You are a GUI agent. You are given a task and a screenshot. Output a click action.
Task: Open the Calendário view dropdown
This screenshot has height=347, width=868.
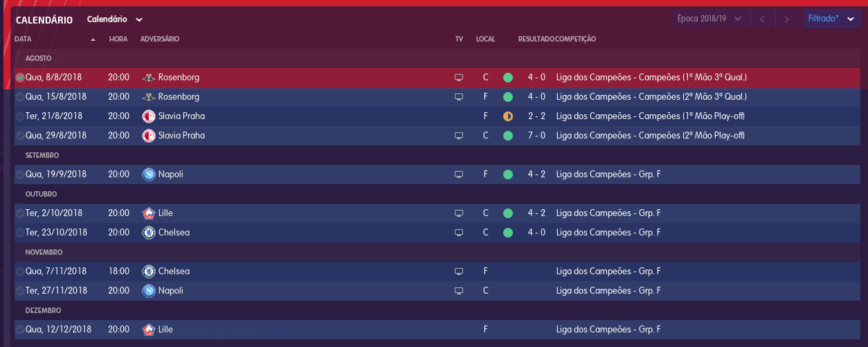click(x=115, y=19)
